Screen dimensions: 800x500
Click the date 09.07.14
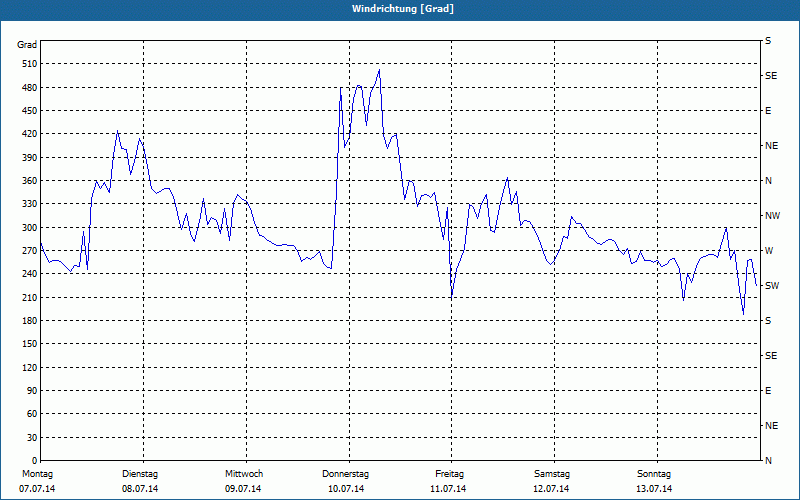243,489
